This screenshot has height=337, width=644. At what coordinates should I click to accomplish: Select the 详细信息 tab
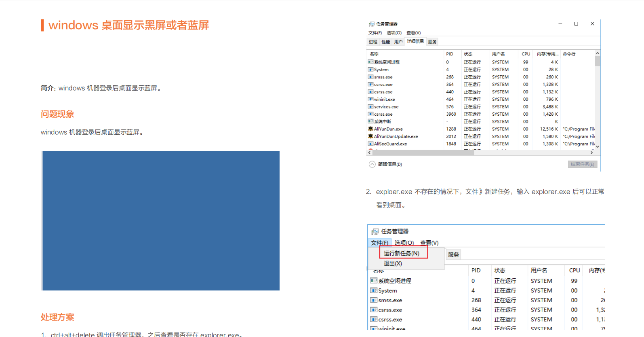pyautogui.click(x=415, y=41)
